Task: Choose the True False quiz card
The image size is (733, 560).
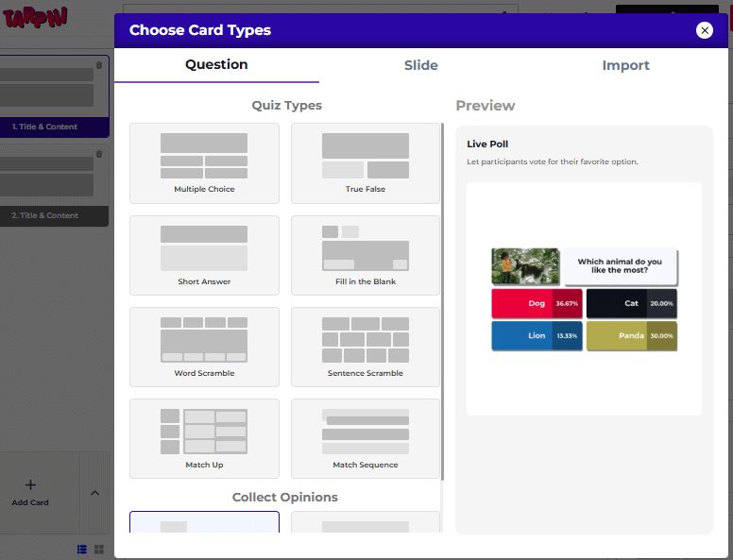Action: (x=365, y=162)
